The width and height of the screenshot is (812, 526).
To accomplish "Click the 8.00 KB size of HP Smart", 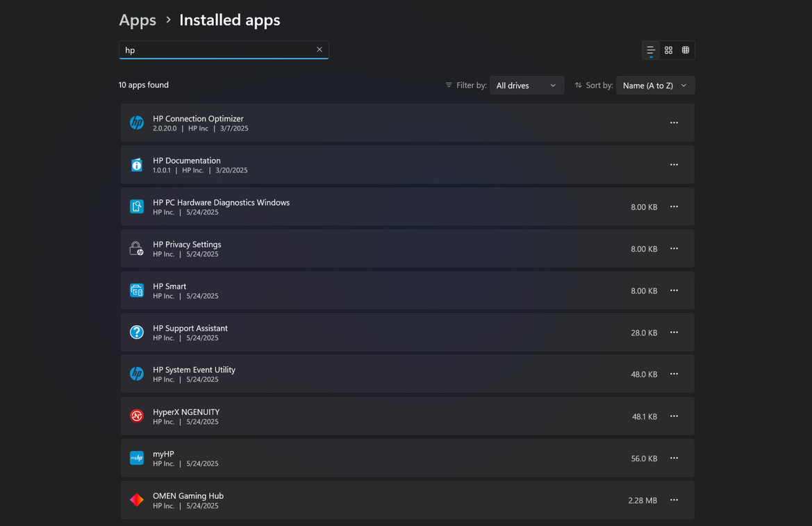I will tap(644, 291).
